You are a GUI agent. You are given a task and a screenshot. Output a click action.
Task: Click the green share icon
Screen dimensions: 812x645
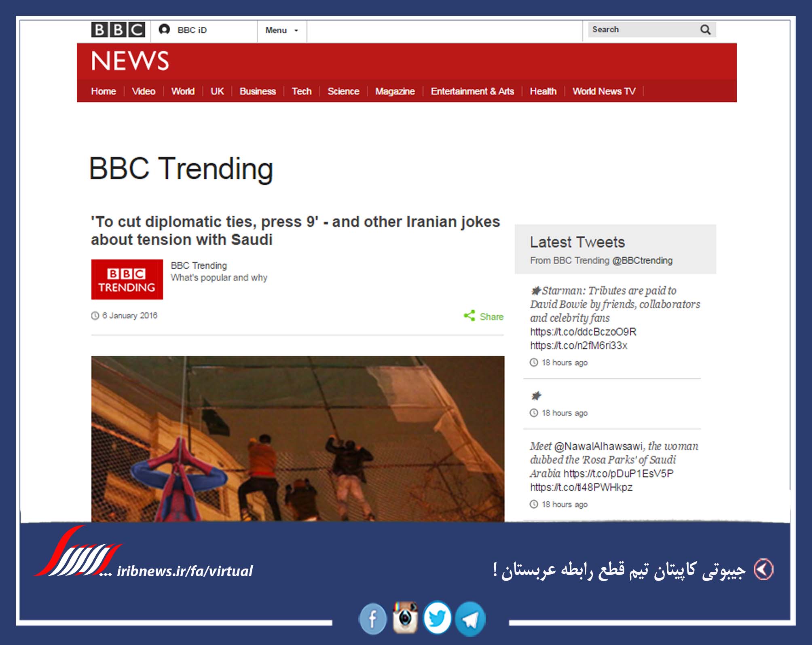(469, 316)
